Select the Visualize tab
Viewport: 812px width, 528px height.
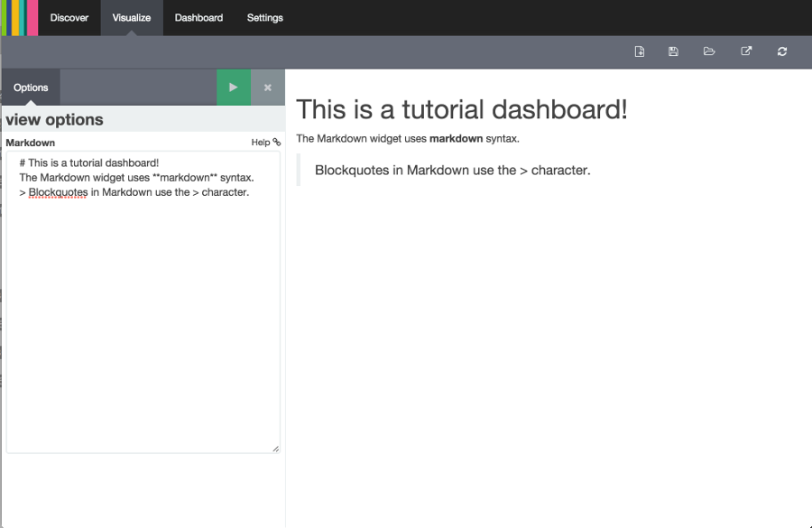pos(131,17)
